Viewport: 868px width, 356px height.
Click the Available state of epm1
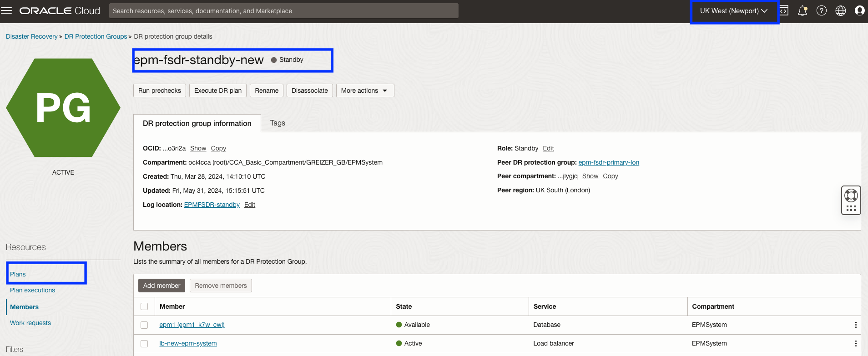click(x=413, y=325)
